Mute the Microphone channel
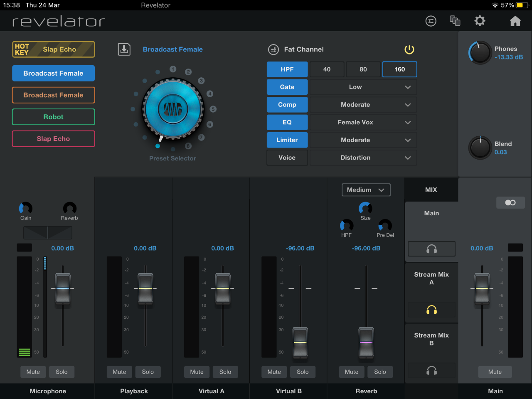The width and height of the screenshot is (532, 399). (x=33, y=372)
